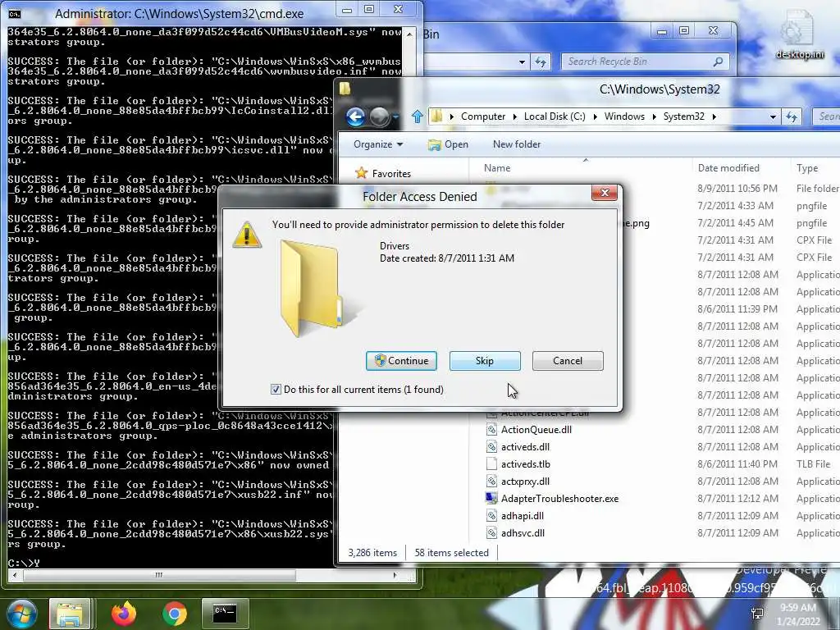840x630 pixels.
Task: Select the activeds.tlb file
Action: point(526,464)
